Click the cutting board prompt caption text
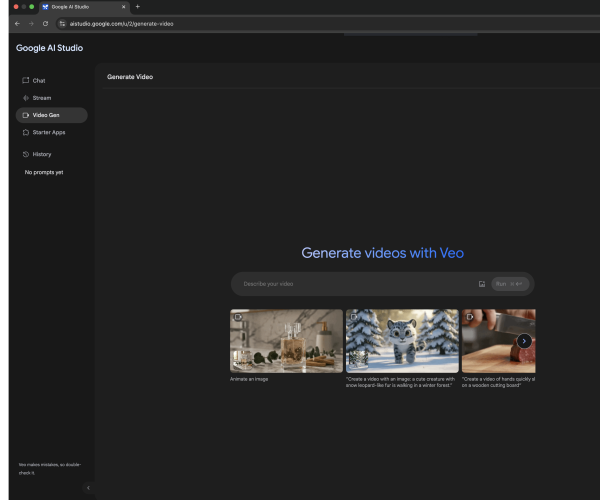The width and height of the screenshot is (600, 500). coord(498,382)
